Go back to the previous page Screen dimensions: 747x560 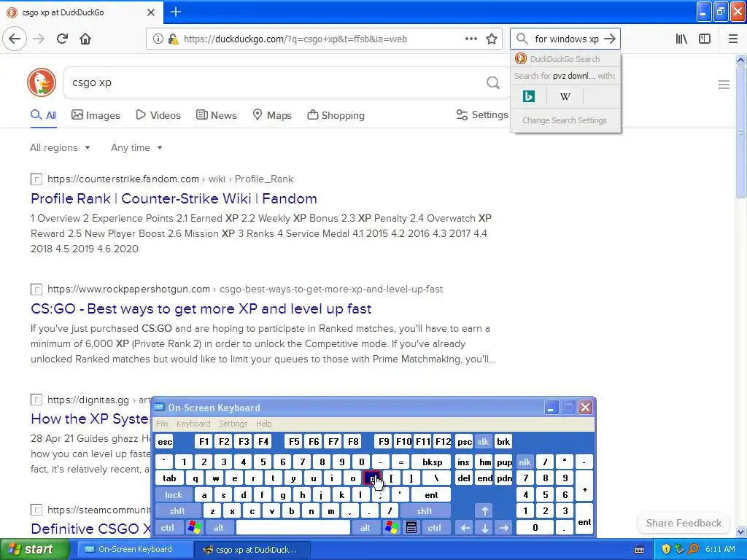[x=15, y=39]
